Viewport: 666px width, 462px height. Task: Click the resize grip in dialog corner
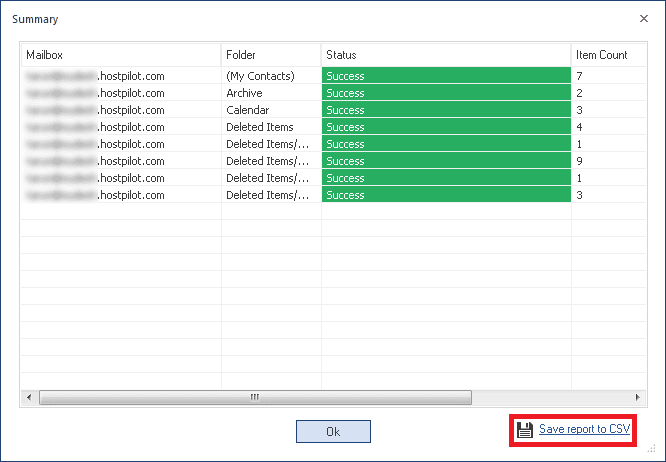pyautogui.click(x=658, y=454)
